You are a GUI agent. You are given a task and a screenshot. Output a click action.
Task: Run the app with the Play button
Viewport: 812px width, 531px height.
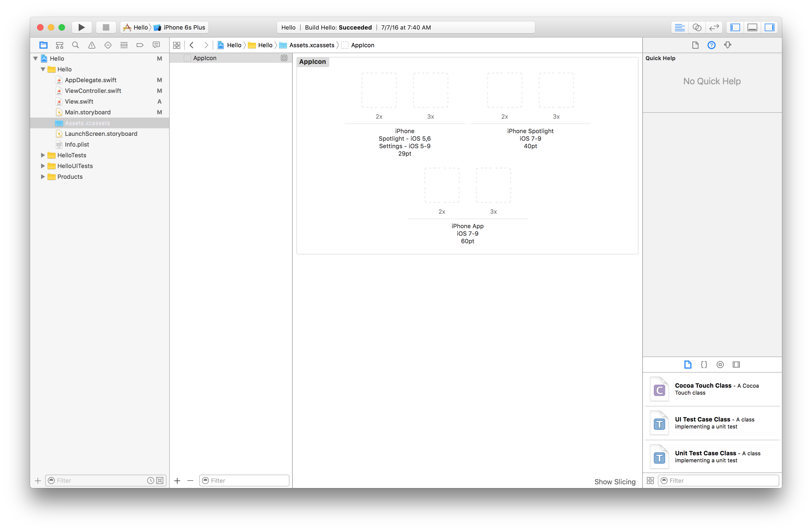(x=82, y=27)
